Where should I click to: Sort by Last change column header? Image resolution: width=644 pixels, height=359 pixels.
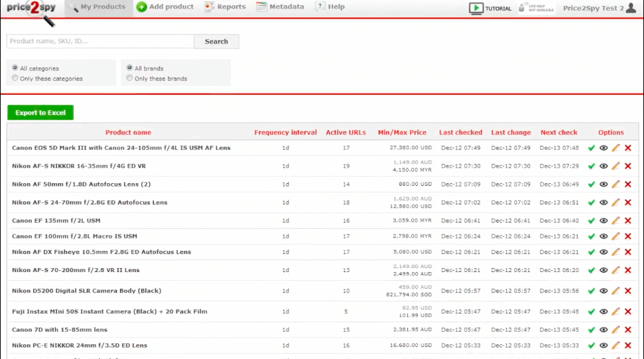tap(511, 132)
